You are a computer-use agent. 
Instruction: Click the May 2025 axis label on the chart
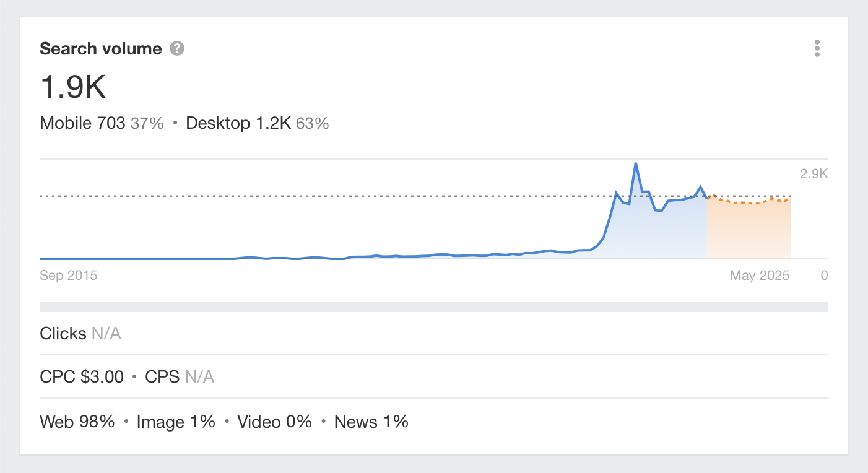click(x=759, y=275)
